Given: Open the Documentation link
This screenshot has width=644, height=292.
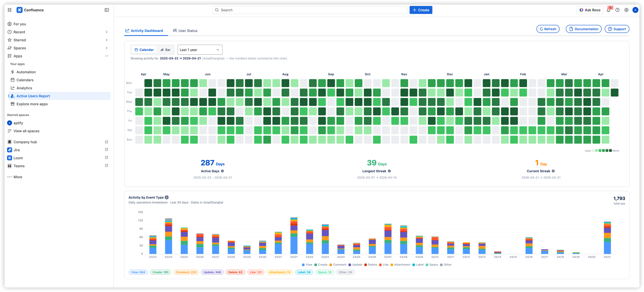Looking at the screenshot, I should click(583, 29).
